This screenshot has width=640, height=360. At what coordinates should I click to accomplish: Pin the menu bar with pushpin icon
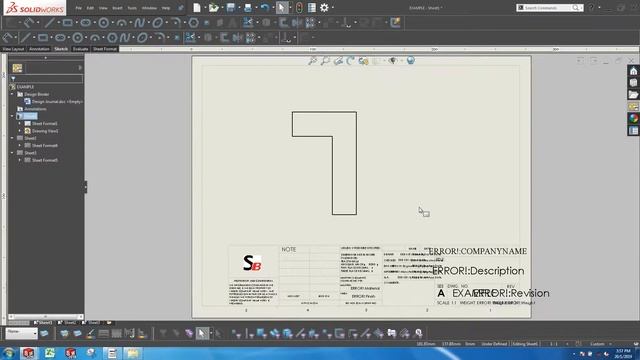pos(181,8)
